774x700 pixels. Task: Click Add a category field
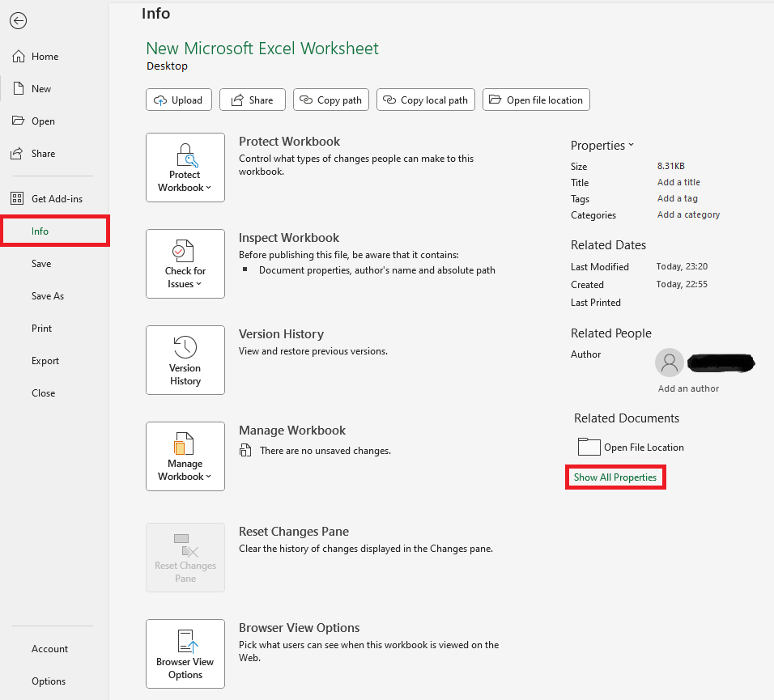(688, 214)
